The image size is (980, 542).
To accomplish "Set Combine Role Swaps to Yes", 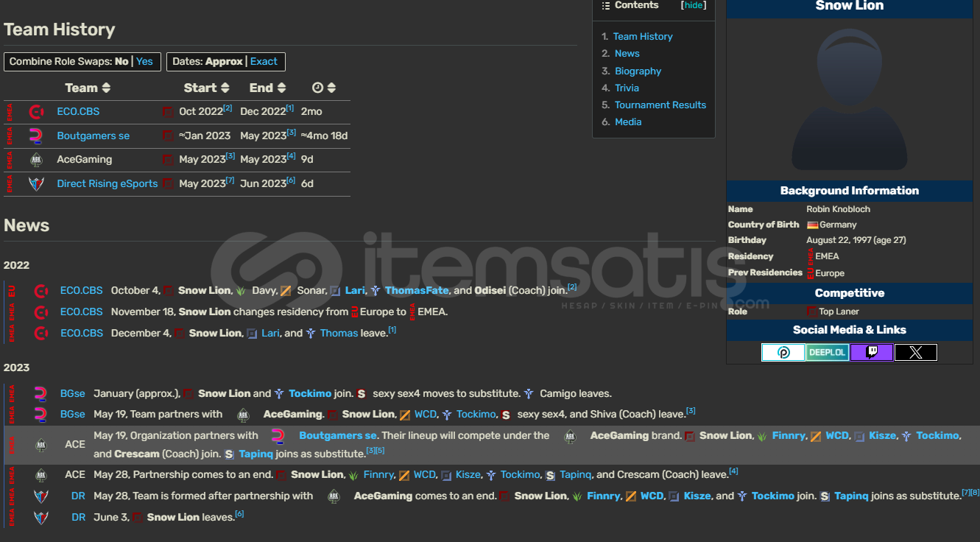I will [144, 61].
